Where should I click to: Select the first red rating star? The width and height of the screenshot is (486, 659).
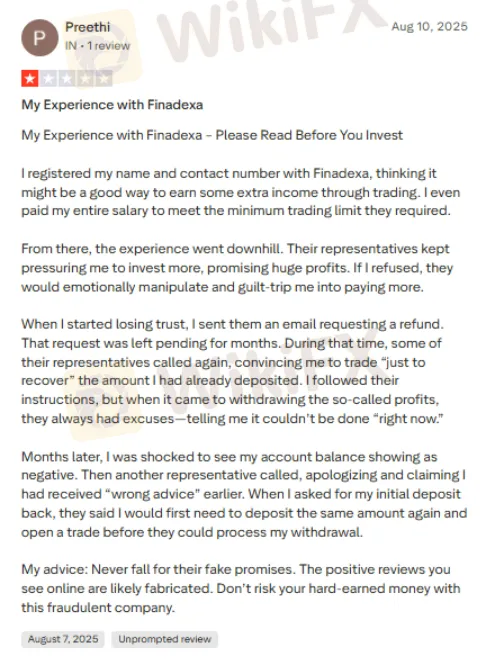(30, 79)
